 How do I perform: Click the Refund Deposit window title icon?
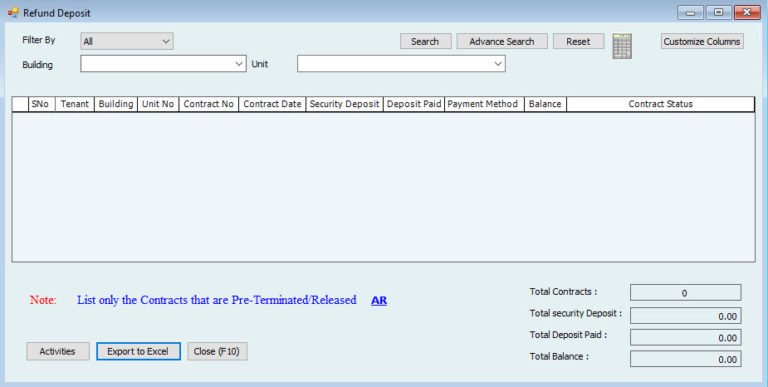pyautogui.click(x=13, y=13)
